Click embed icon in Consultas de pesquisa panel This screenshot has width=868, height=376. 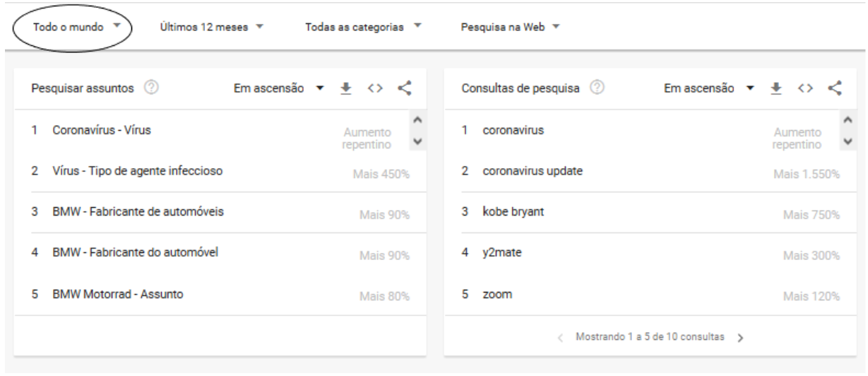click(x=804, y=88)
